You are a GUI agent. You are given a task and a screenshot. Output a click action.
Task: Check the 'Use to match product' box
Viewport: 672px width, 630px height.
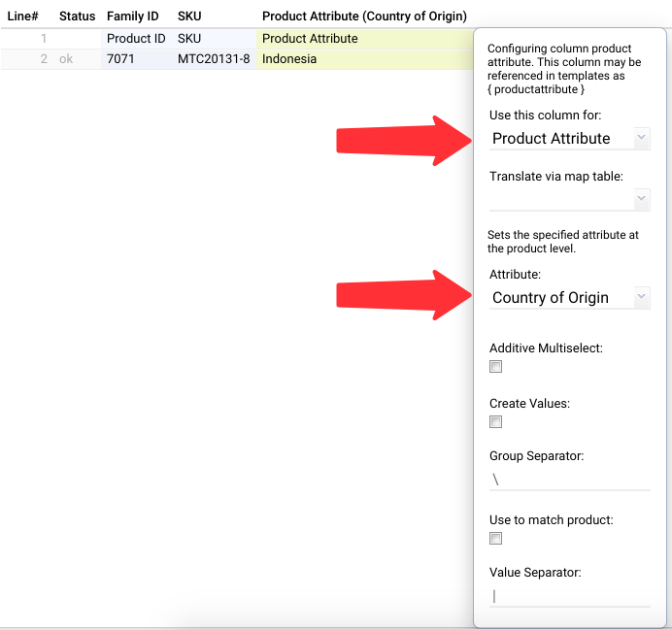495,539
